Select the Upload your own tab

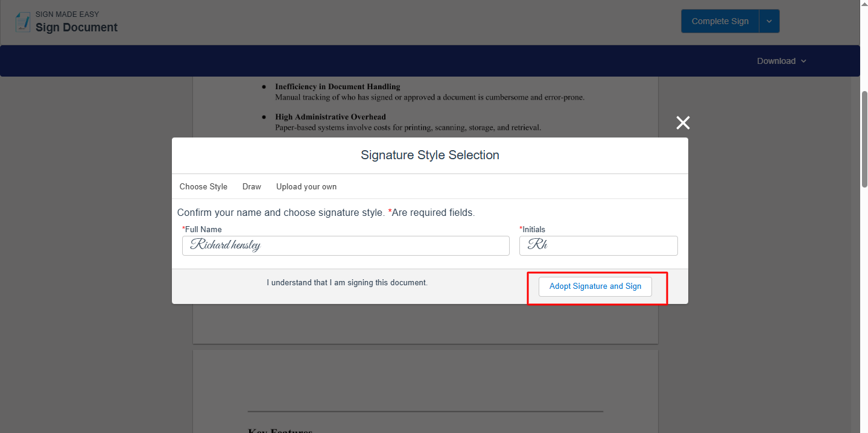point(306,187)
